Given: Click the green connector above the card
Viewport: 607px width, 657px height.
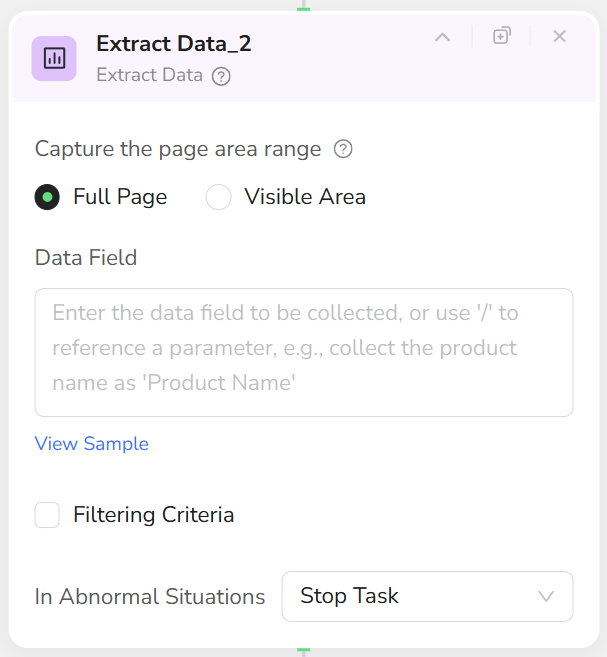Looking at the screenshot, I should point(304,7).
